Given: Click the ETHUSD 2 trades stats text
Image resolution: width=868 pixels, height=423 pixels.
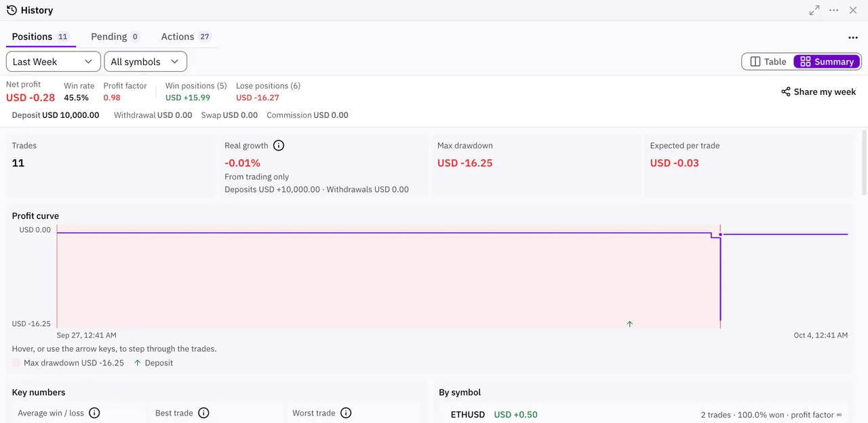Looking at the screenshot, I should tap(771, 414).
